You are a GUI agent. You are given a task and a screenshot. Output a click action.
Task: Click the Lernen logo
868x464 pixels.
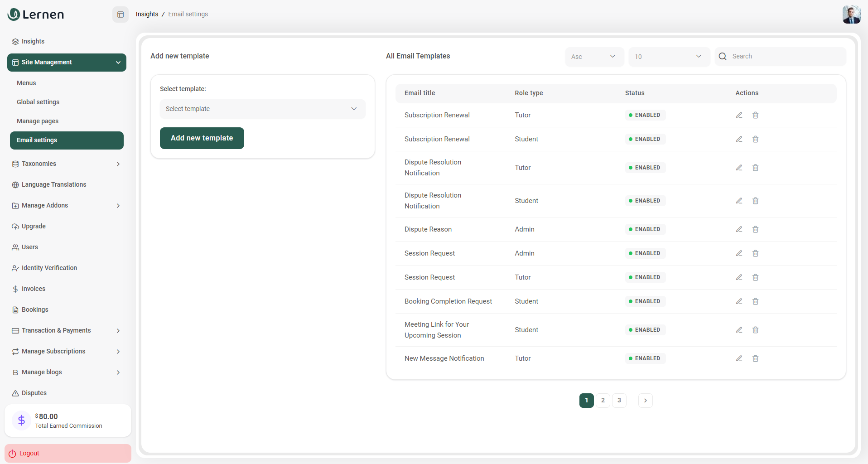(36, 14)
